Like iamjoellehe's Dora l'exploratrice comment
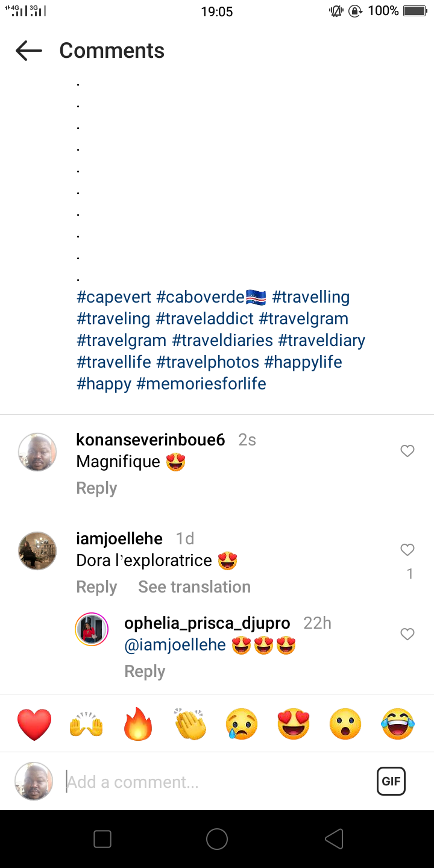Viewport: 434px width, 868px height. [x=407, y=550]
